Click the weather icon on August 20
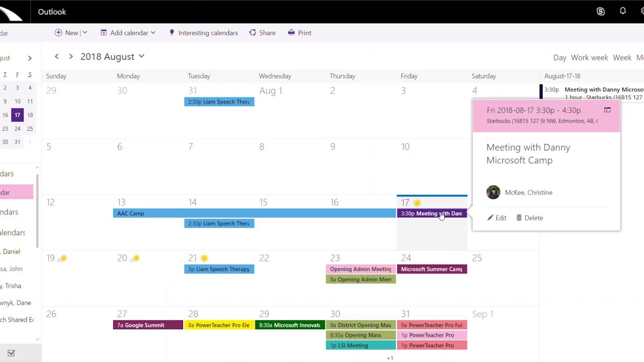The width and height of the screenshot is (644, 362). (135, 258)
